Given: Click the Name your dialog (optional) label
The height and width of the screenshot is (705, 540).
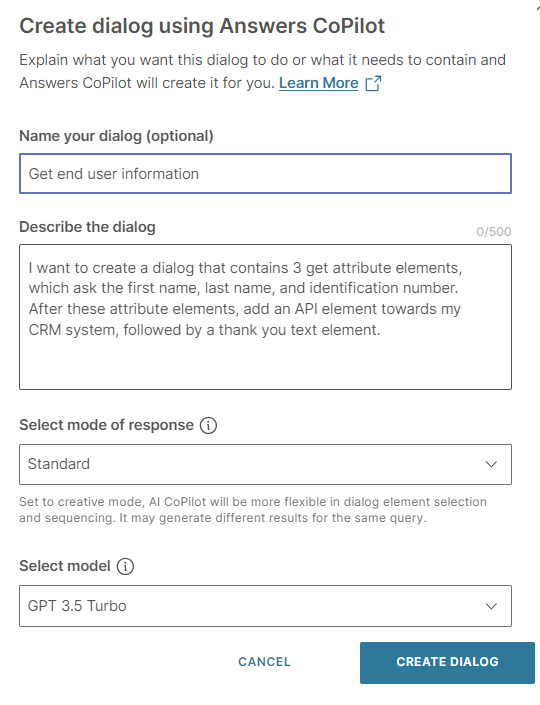Looking at the screenshot, I should coord(116,136).
